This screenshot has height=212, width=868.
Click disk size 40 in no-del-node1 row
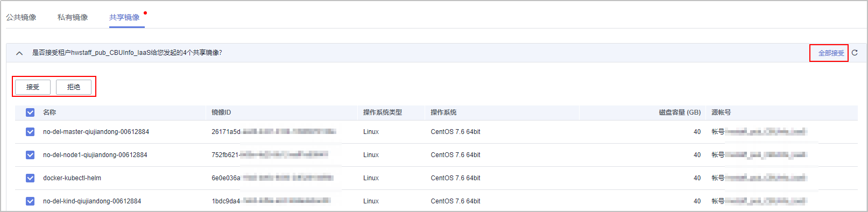(697, 155)
